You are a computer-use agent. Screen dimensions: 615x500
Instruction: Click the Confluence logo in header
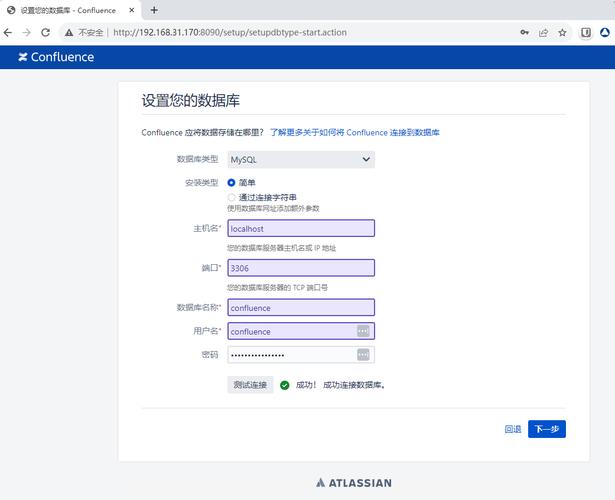56,57
